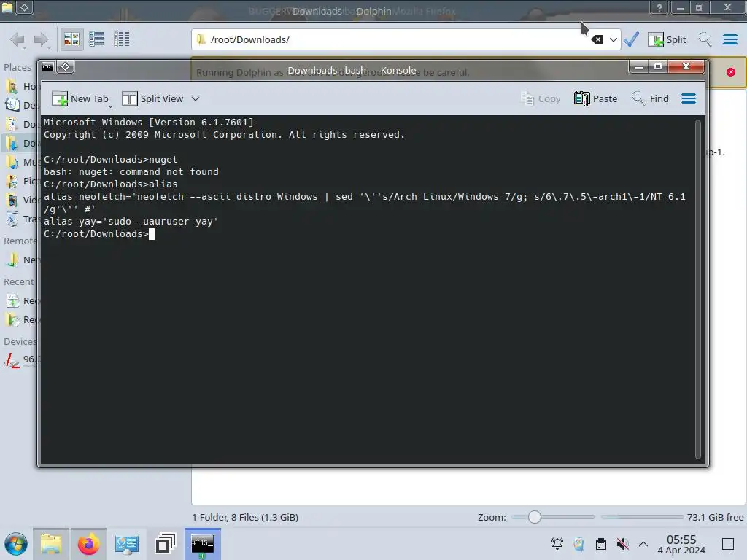The height and width of the screenshot is (560, 747).
Task: Open Dolphin title bar help button
Action: click(659, 7)
